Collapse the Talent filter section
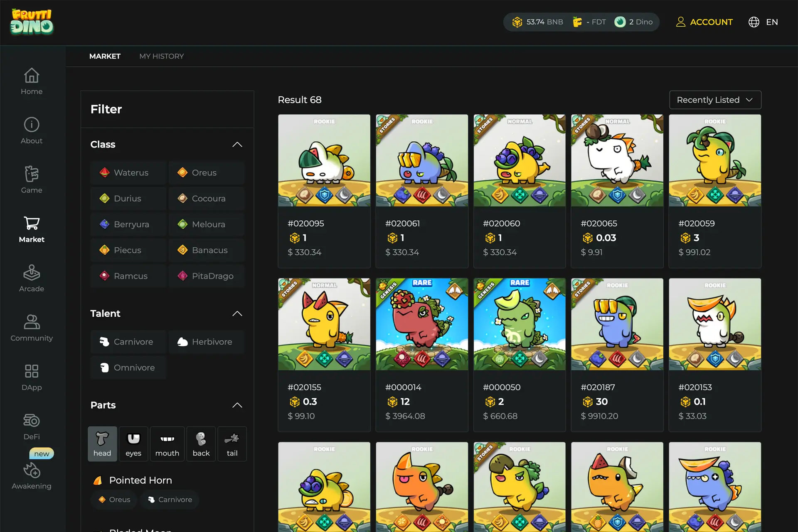This screenshot has height=532, width=798. click(237, 313)
